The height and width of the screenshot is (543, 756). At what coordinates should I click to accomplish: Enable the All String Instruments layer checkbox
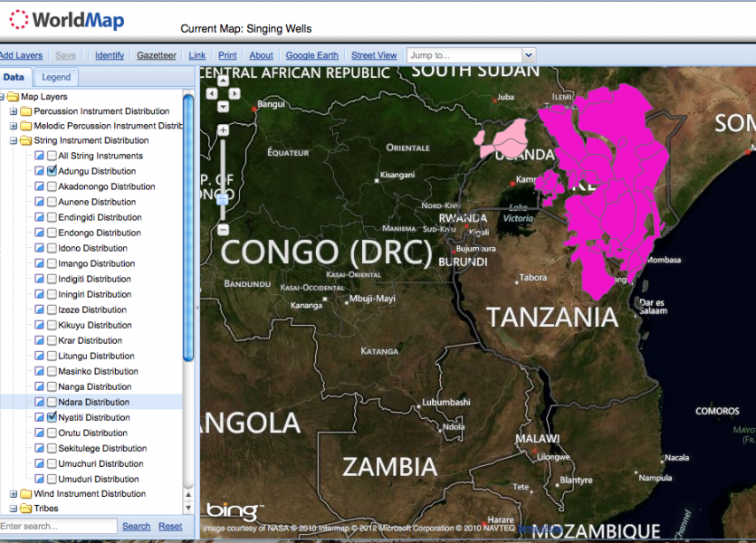coord(53,156)
